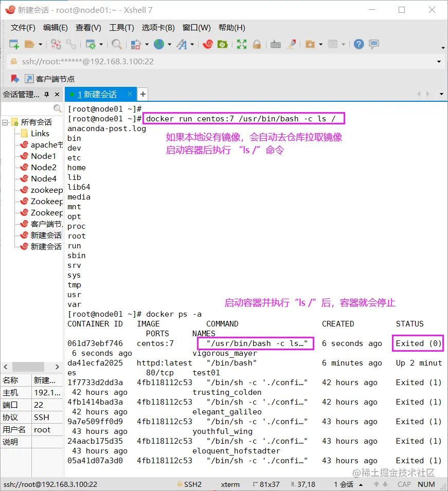Click the 主机 value 192.1... cell

(x=47, y=392)
